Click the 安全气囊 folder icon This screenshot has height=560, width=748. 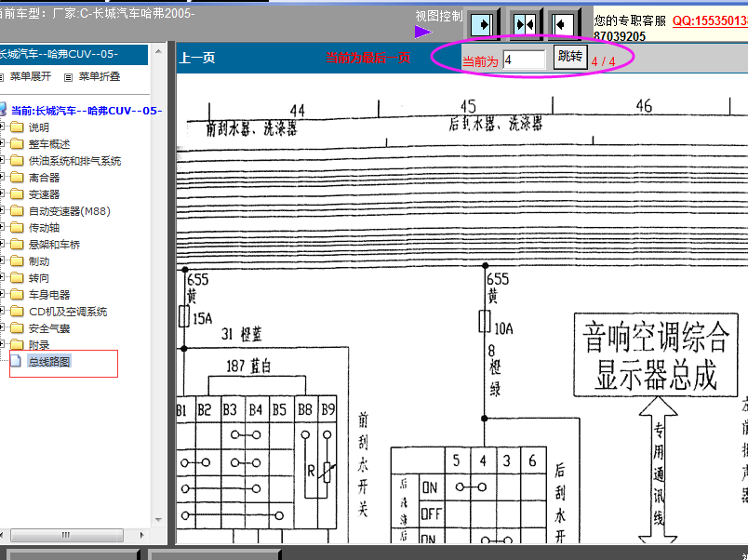click(x=17, y=327)
